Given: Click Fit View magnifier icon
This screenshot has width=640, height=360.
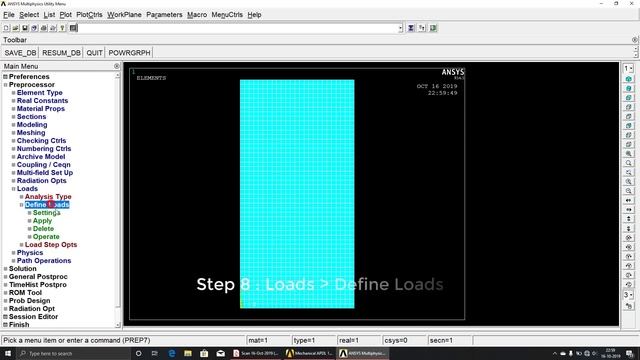Looking at the screenshot, I should pyautogui.click(x=629, y=153).
